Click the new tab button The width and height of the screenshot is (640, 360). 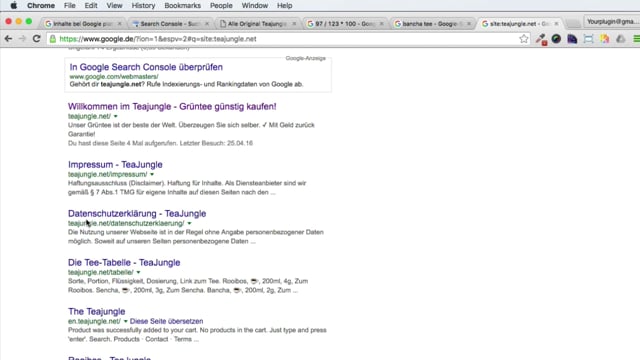[573, 24]
